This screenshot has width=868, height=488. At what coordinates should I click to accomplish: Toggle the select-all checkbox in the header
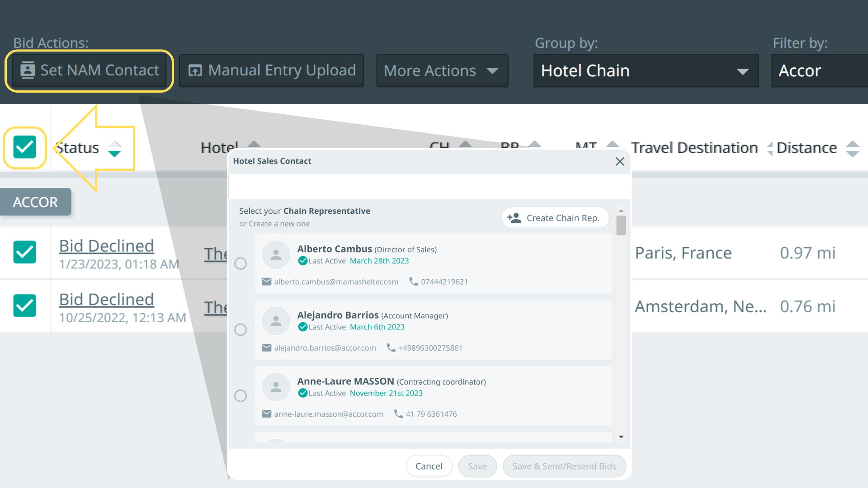click(25, 147)
